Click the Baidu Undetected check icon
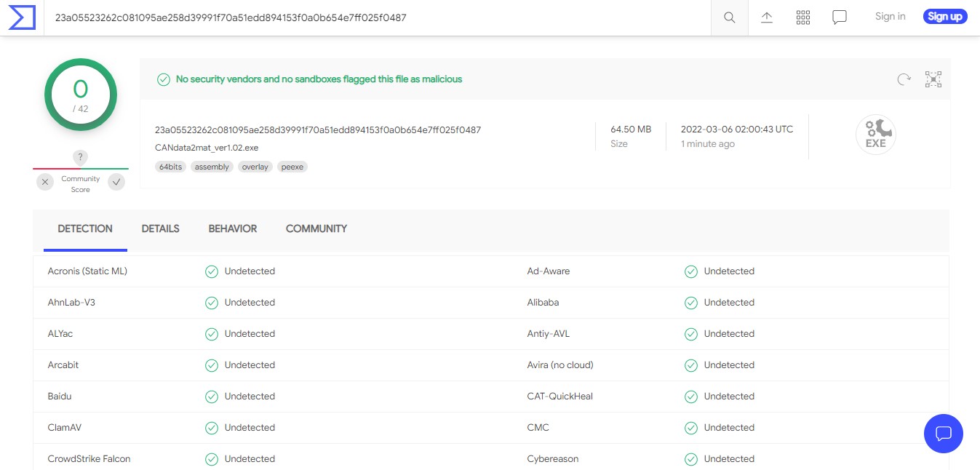Screen dimensions: 980x470 212,397
